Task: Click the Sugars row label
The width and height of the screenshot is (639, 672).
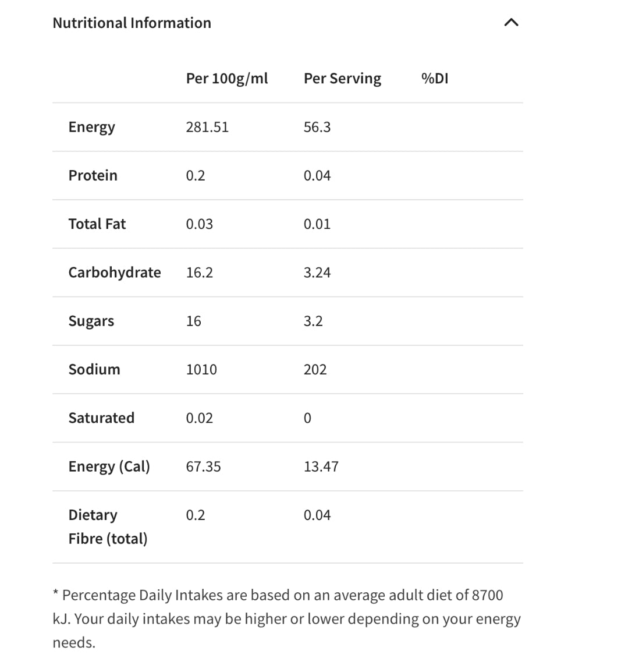Action: 91,321
